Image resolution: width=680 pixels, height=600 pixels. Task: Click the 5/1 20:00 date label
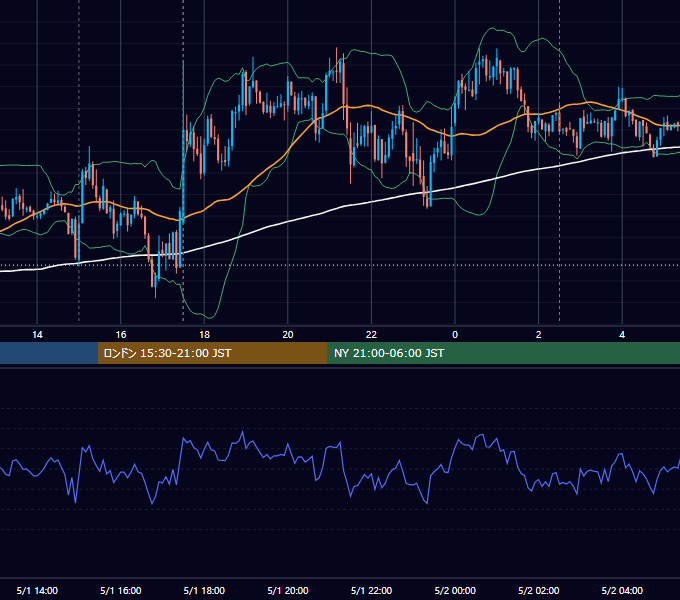[288, 590]
